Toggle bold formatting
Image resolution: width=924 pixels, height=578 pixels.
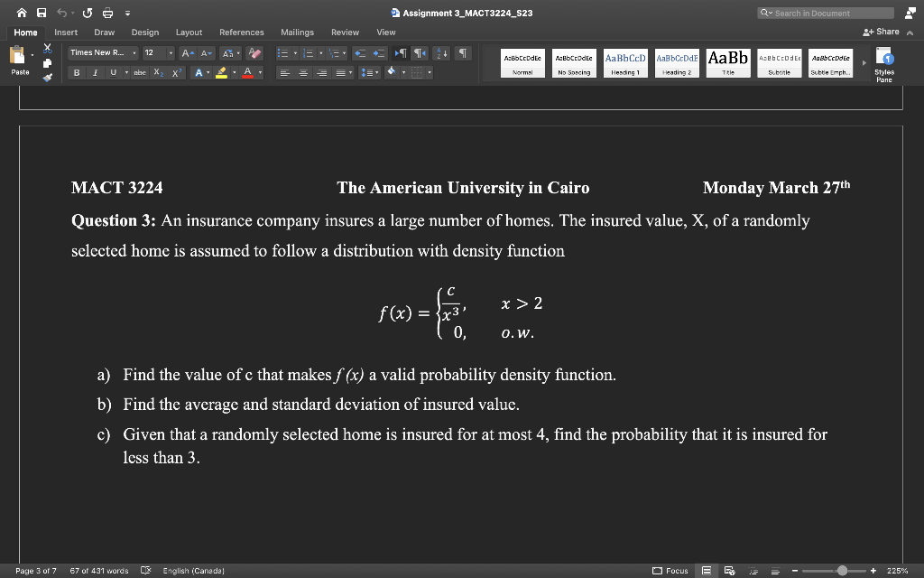[x=77, y=72]
